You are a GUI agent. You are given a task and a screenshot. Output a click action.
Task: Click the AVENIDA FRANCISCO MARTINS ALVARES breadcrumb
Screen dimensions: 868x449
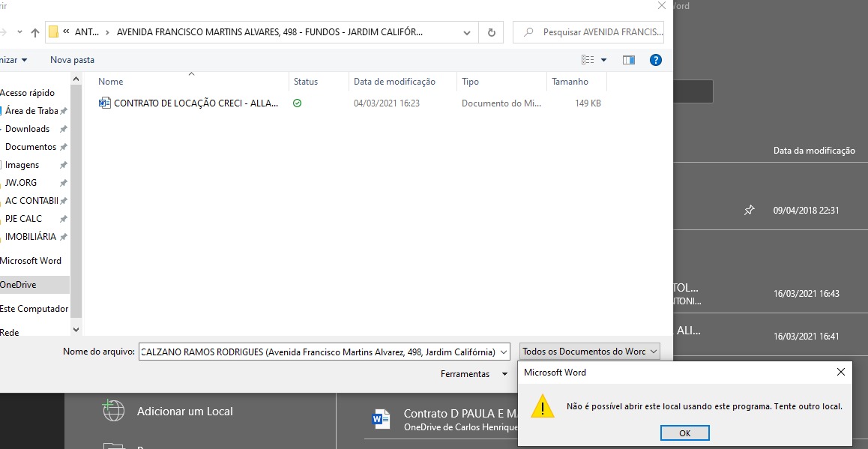[x=270, y=32]
